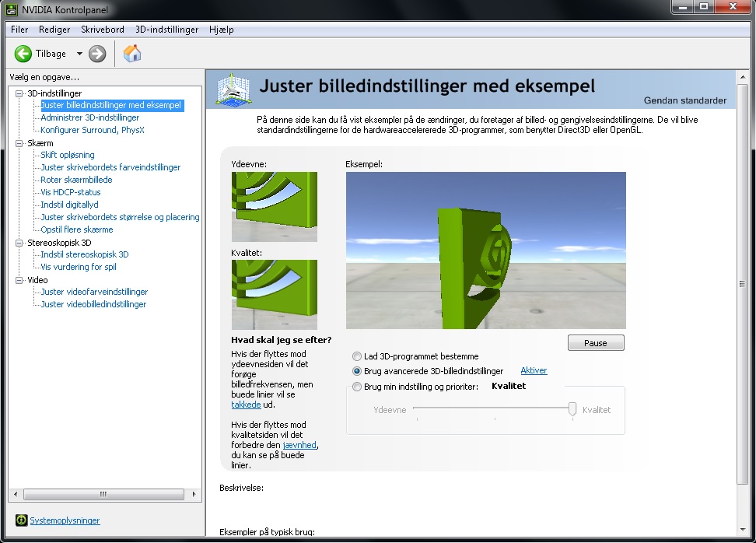Image resolution: width=756 pixels, height=543 pixels.
Task: Open the Rediger menu
Action: 54,30
